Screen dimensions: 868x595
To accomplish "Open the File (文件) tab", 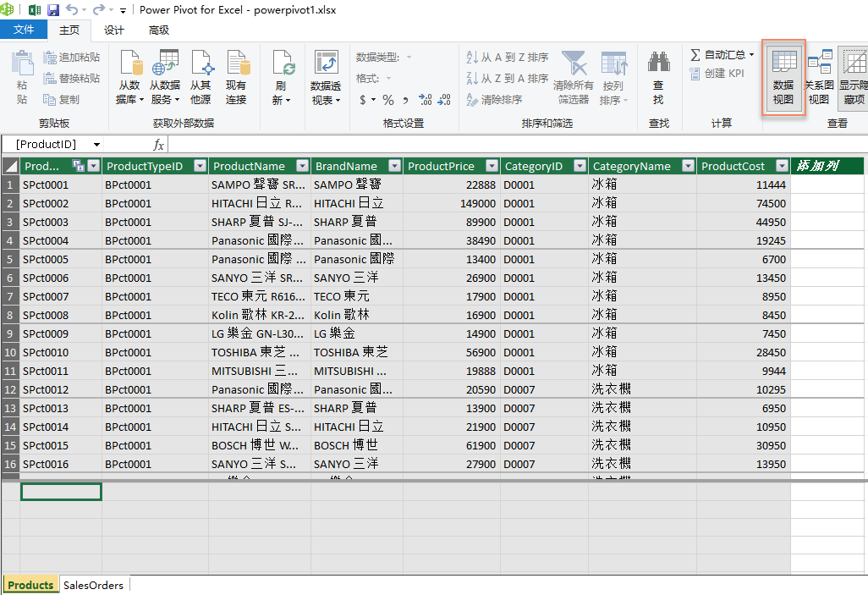I will click(23, 30).
